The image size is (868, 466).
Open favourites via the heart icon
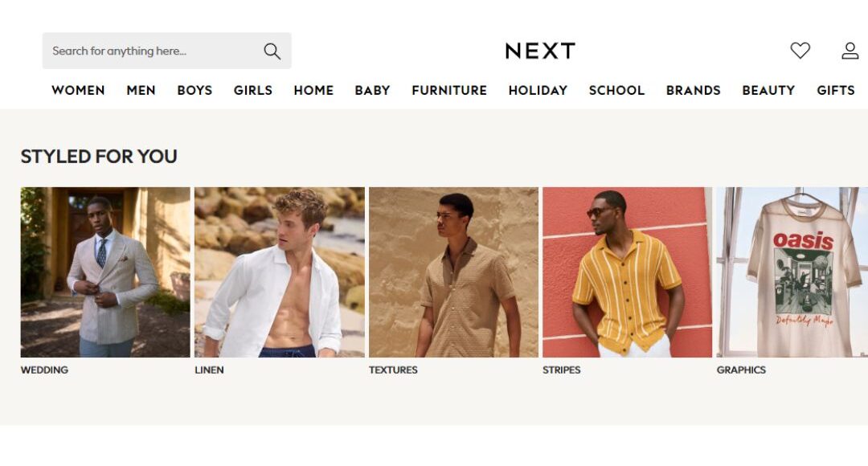pos(800,51)
